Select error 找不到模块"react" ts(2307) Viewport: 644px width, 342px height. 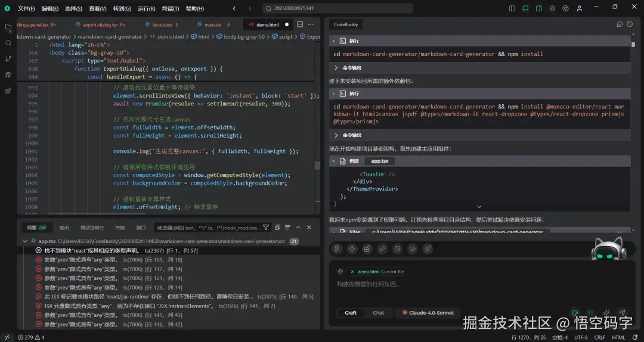point(168,250)
